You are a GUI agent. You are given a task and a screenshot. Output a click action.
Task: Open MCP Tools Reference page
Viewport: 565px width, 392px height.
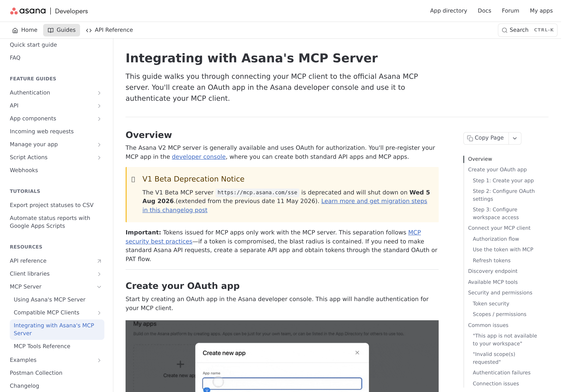(42, 346)
